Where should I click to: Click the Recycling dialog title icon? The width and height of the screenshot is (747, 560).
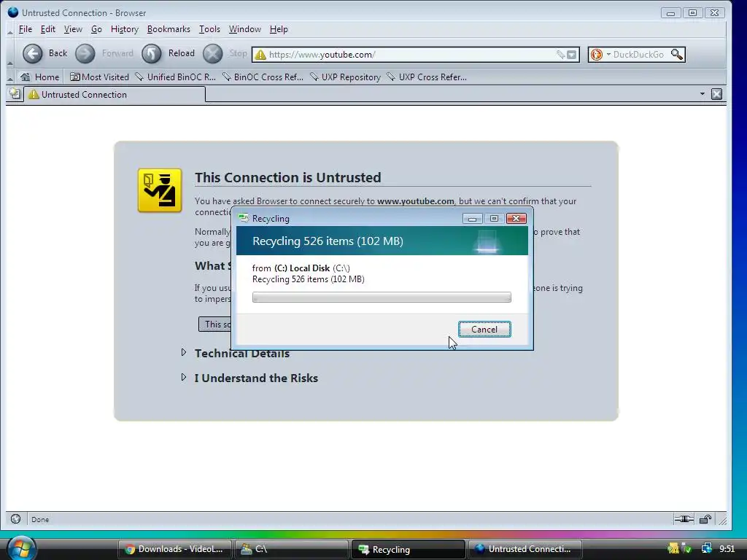pos(244,219)
